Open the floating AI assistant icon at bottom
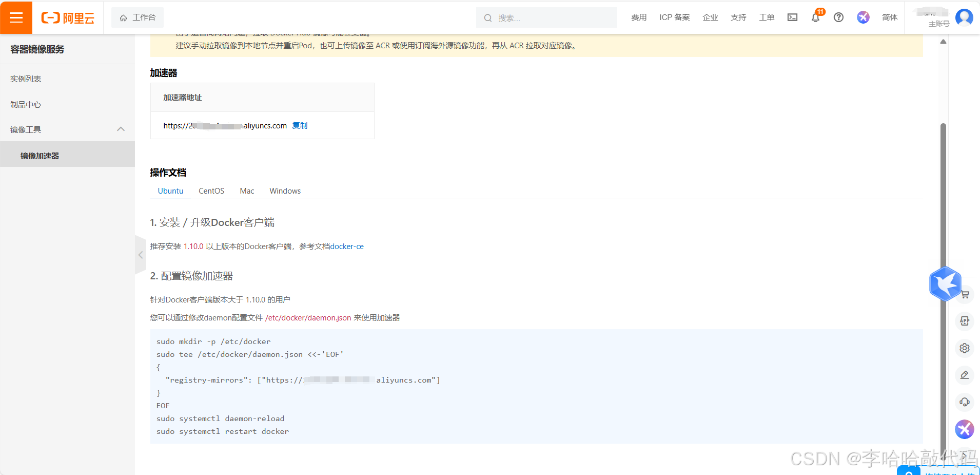The width and height of the screenshot is (980, 475). pos(965,429)
